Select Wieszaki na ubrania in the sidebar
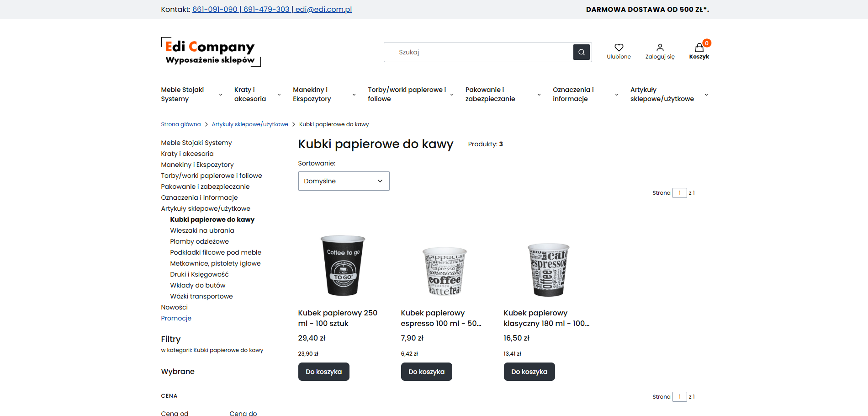Screen dimensions: 868x416 202,230
